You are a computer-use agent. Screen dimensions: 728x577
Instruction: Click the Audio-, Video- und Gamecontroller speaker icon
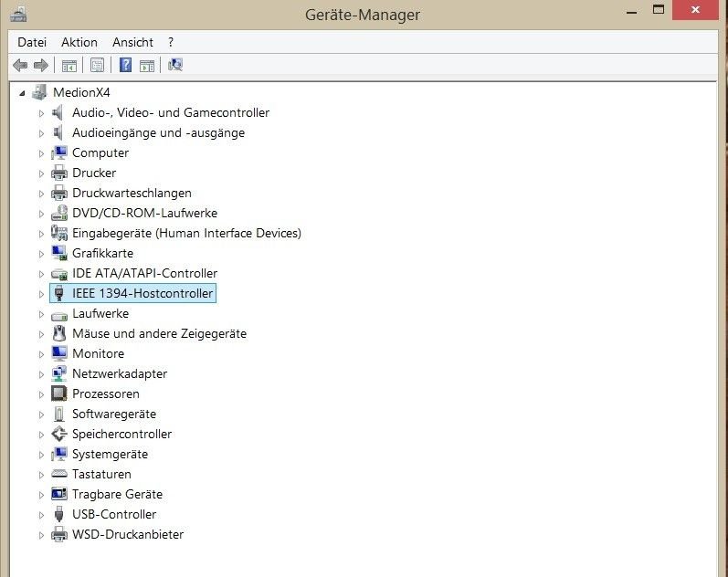pos(58,112)
